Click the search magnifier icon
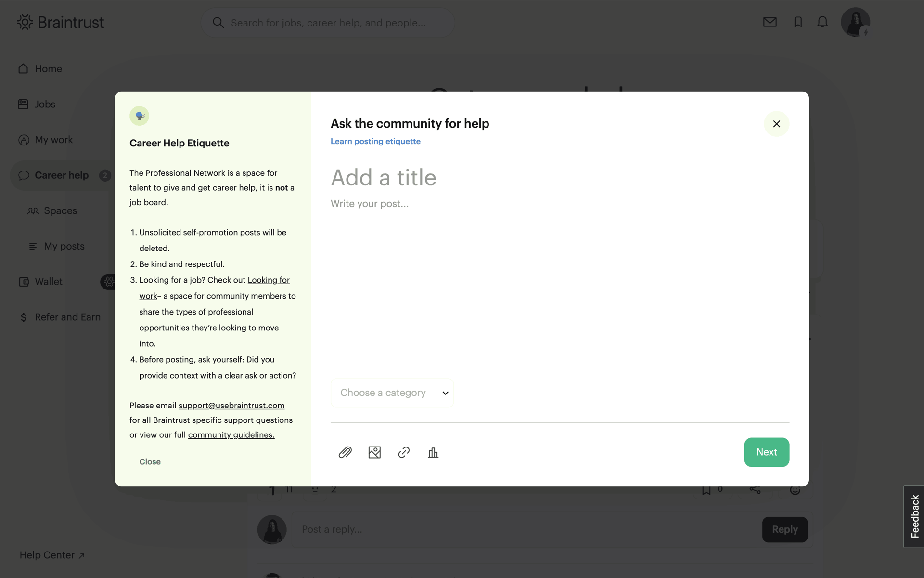The width and height of the screenshot is (924, 578). [218, 23]
